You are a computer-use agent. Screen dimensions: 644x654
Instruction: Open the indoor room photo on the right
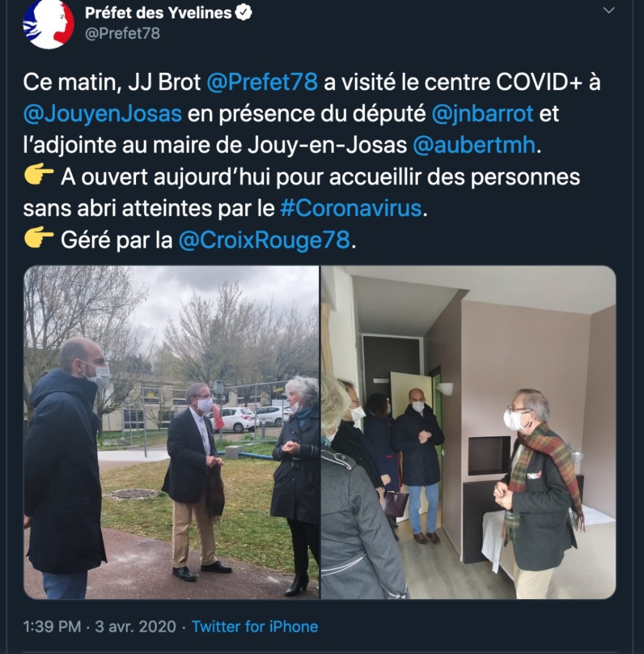(468, 432)
